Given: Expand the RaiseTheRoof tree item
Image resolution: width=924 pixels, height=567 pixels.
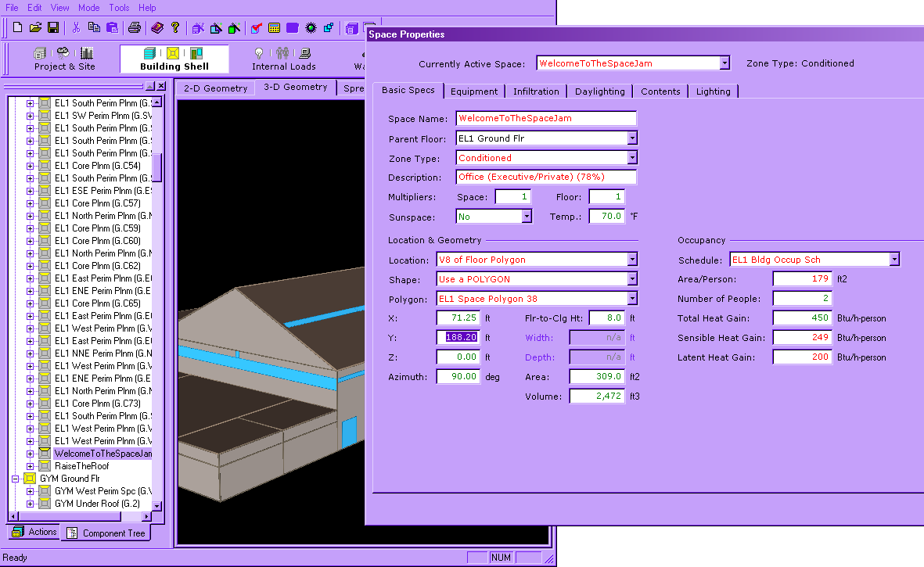Looking at the screenshot, I should coord(31,466).
